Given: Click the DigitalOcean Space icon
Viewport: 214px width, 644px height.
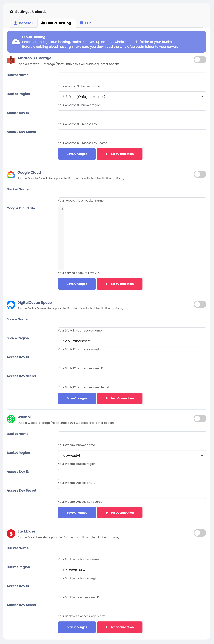Looking at the screenshot, I should pos(11,304).
